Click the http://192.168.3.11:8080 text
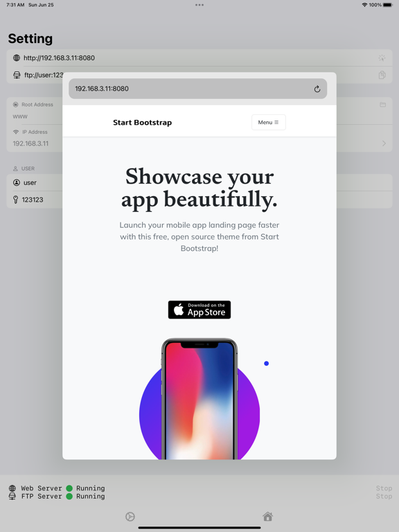 coord(59,58)
